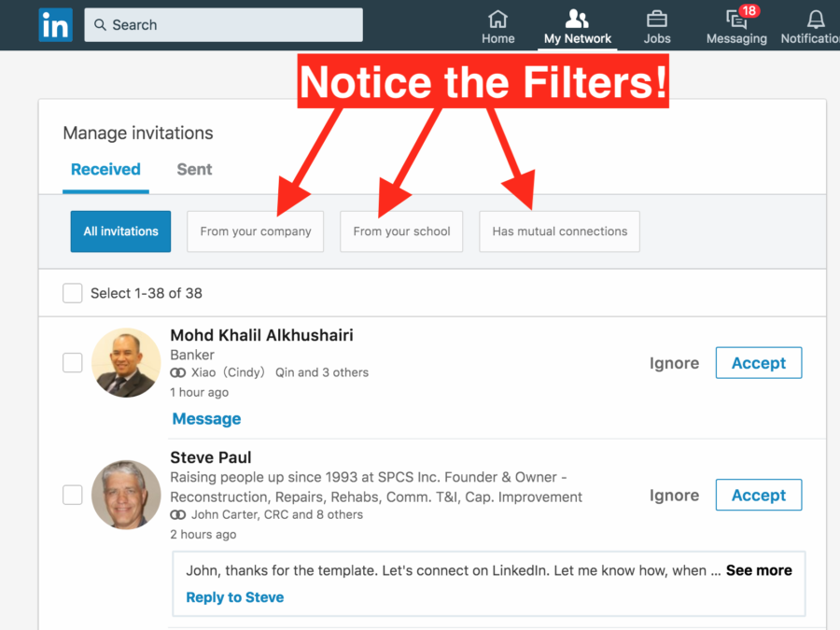Screen dimensions: 840x630
Task: Filter by Has mutual connections
Action: click(559, 231)
